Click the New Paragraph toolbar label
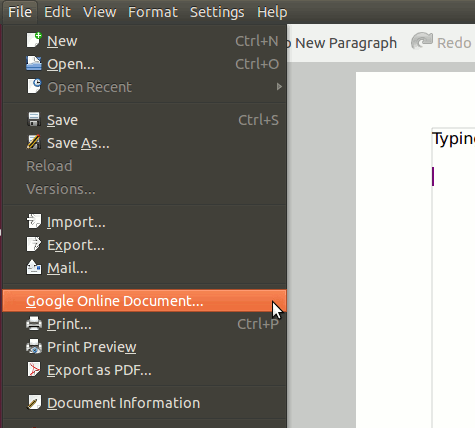Screen dimensions: 475x428 click(x=346, y=43)
